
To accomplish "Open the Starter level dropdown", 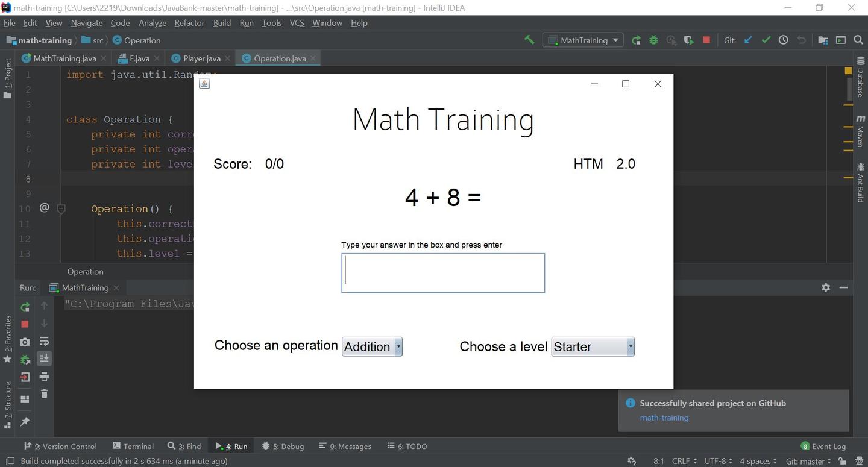I will tap(593, 346).
